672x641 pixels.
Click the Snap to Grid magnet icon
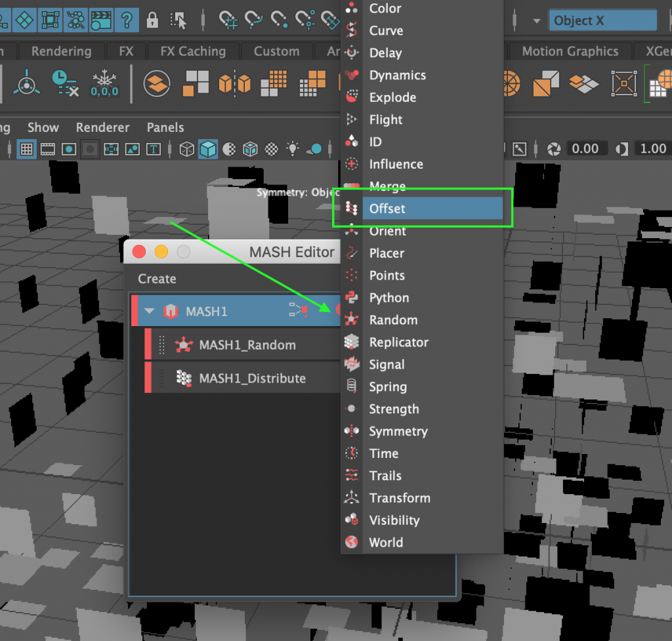228,20
